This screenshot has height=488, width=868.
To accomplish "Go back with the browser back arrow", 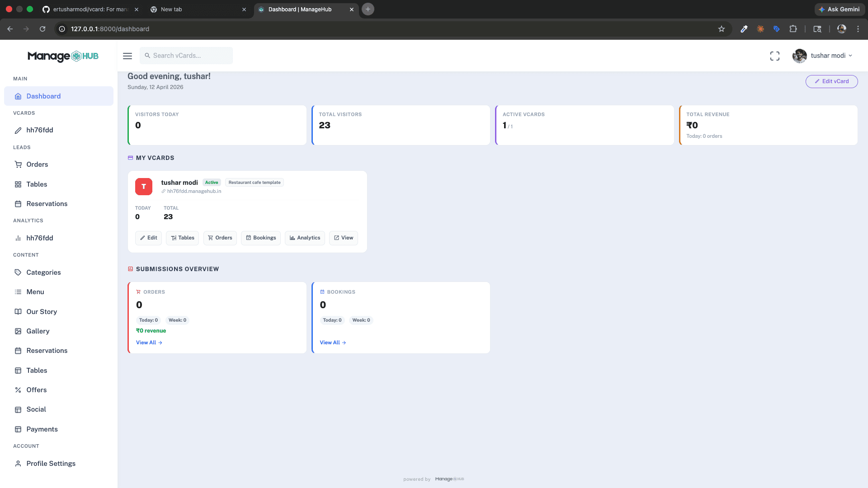I will click(x=10, y=29).
